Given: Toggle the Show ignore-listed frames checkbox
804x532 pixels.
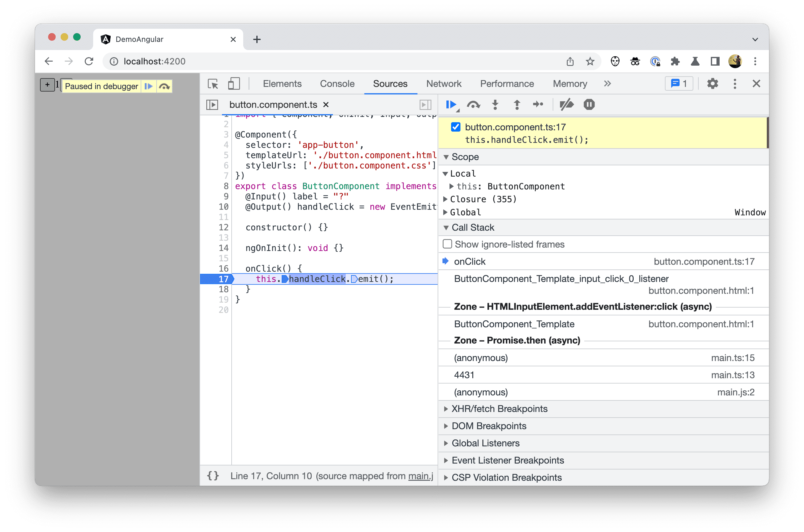Looking at the screenshot, I should pos(447,244).
